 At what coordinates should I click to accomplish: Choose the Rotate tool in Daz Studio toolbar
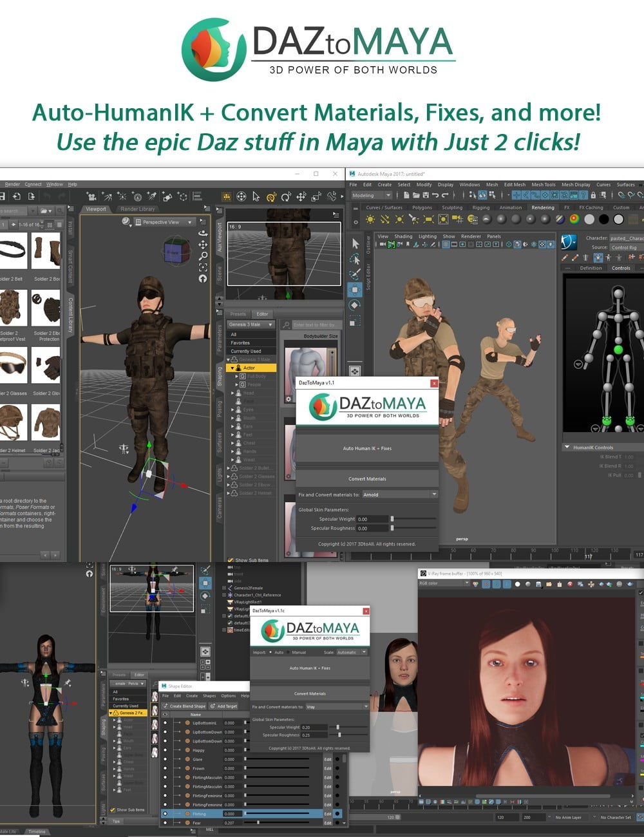[286, 196]
